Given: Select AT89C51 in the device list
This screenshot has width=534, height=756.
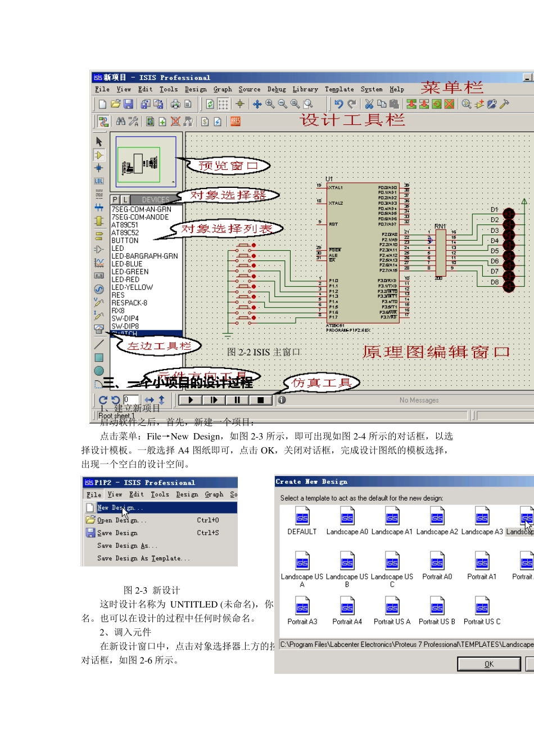Looking at the screenshot, I should point(125,225).
